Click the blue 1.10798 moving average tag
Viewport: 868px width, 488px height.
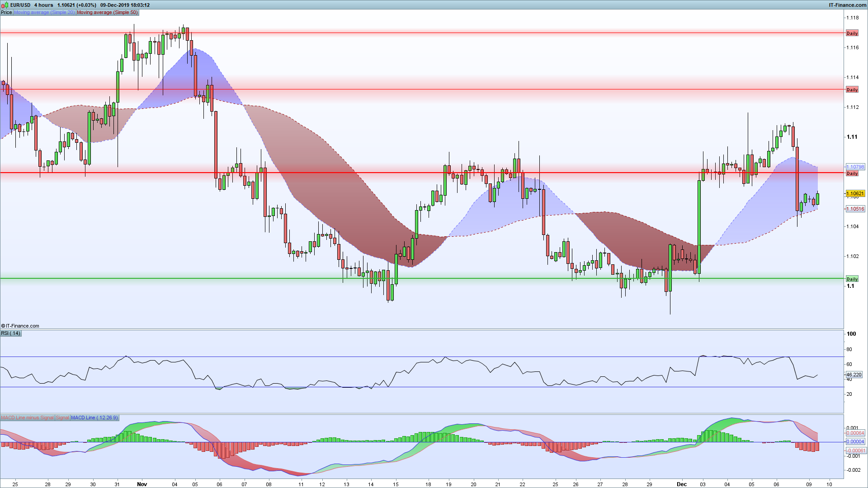855,167
